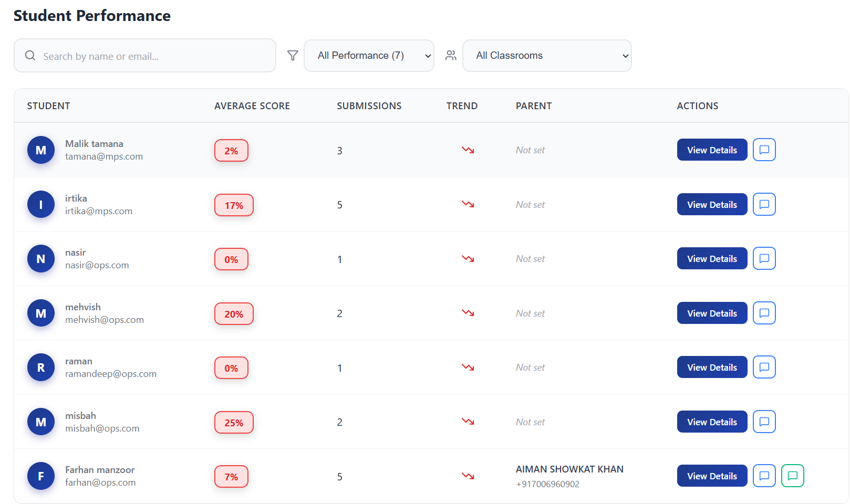Screen dimensions: 850x504
Task: Click the message icon for irtika
Action: tap(764, 204)
